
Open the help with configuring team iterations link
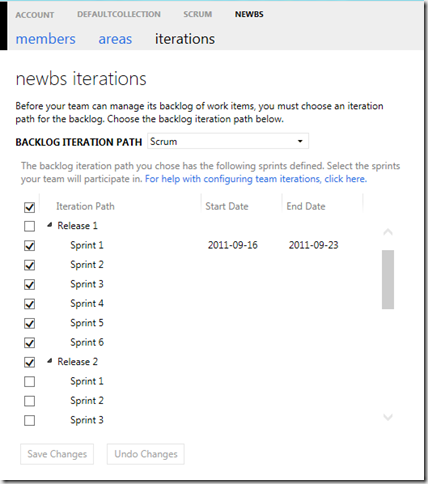pos(256,179)
